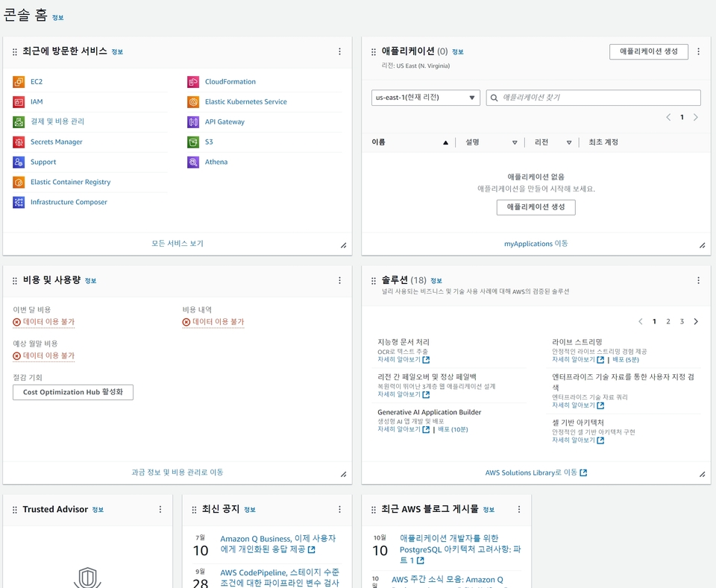This screenshot has height=588, width=716.
Task: Open 애플리케이션 widget options menu
Action: click(698, 51)
